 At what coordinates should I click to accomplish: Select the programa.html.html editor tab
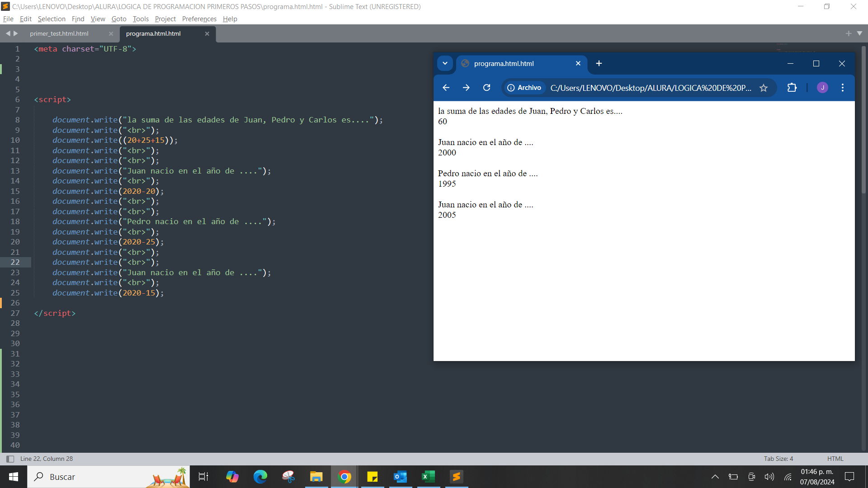point(153,34)
